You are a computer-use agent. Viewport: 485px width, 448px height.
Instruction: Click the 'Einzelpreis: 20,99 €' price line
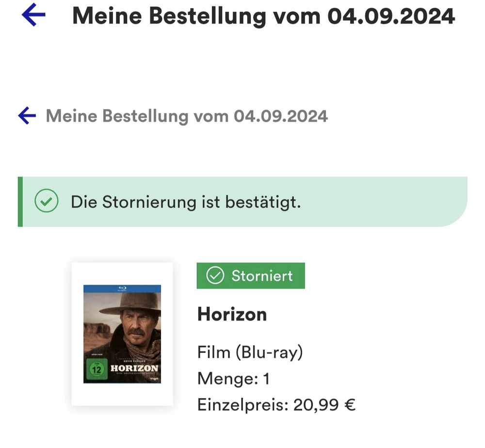click(x=276, y=404)
